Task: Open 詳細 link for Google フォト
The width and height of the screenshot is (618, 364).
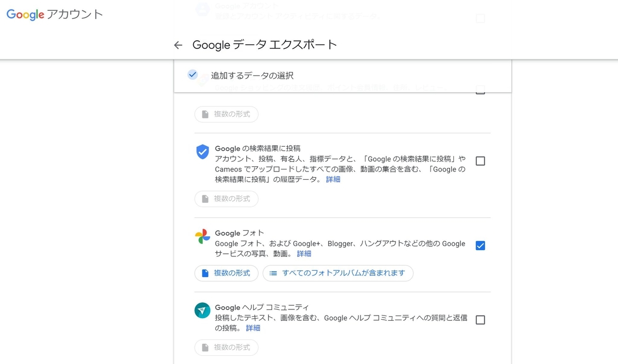Action: 304,254
